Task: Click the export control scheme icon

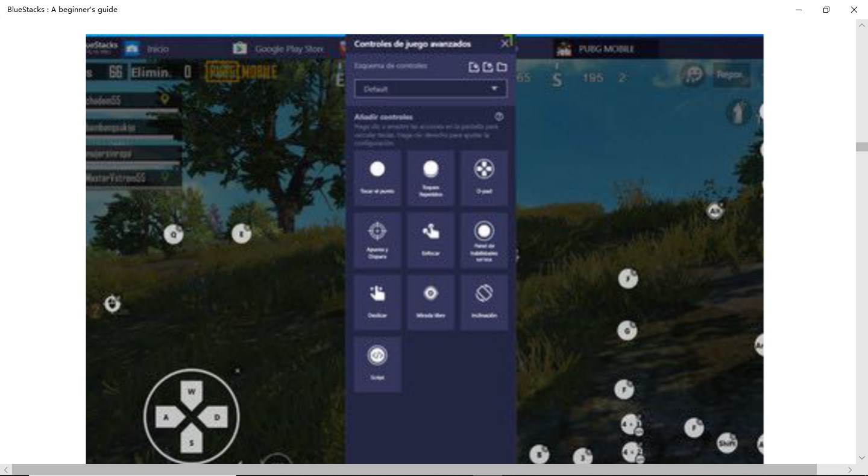Action: click(x=488, y=67)
